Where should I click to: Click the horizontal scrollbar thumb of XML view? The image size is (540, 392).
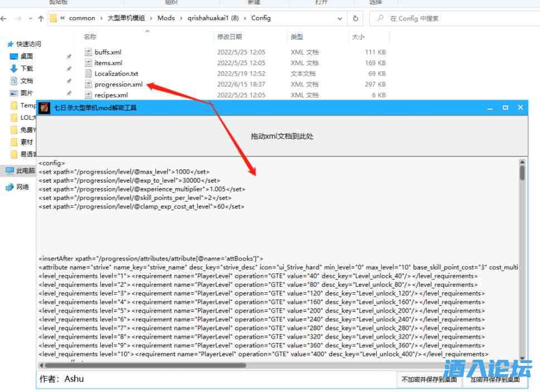(x=145, y=365)
